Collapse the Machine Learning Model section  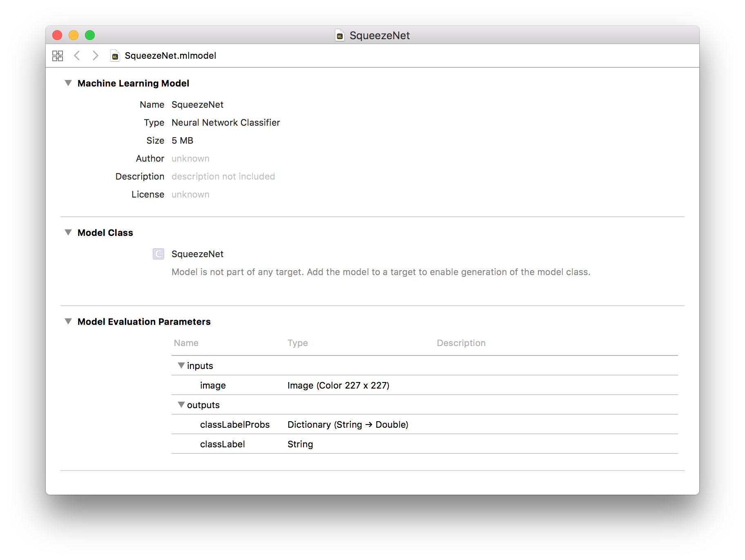coord(68,83)
